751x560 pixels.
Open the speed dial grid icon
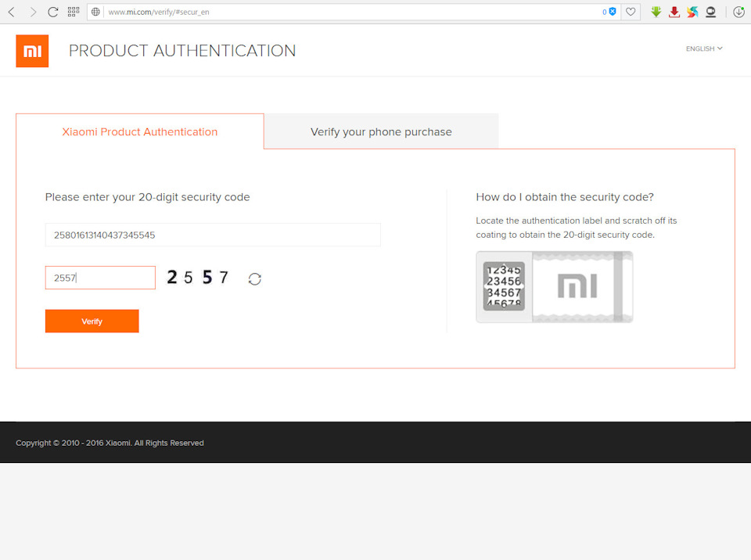tap(74, 12)
